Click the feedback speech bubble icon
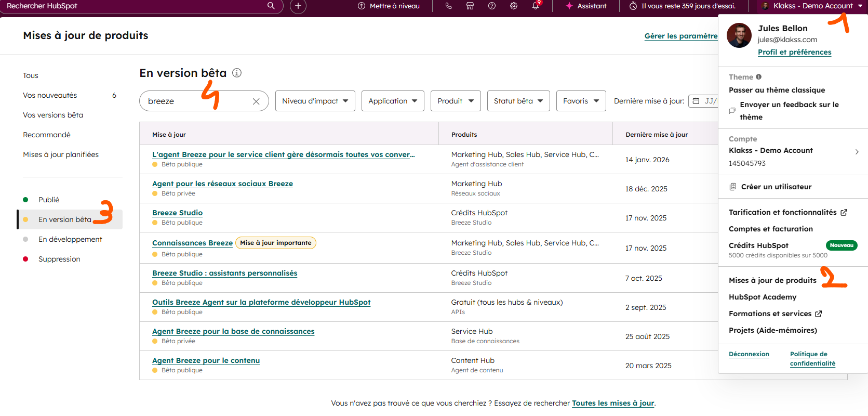The width and height of the screenshot is (868, 416). (732, 111)
